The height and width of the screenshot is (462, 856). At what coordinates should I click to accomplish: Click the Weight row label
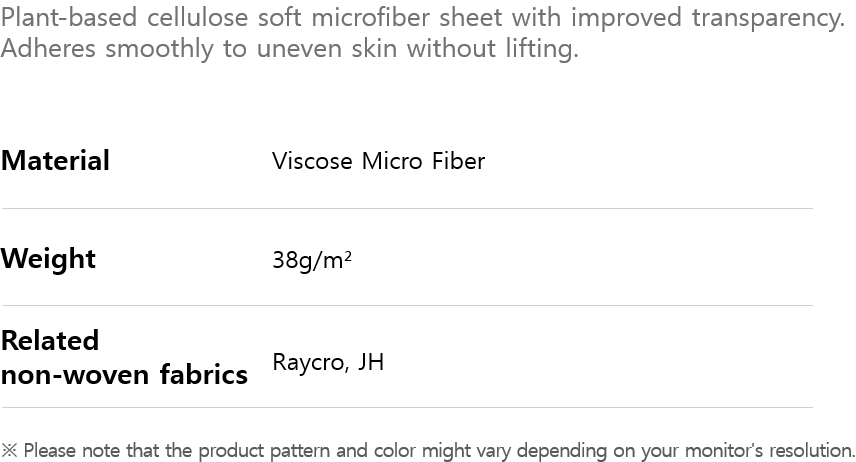click(48, 258)
